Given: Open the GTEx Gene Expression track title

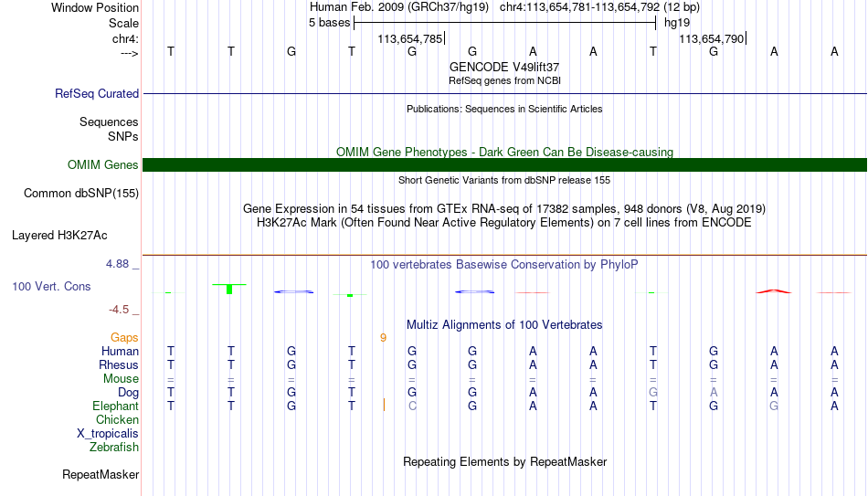Looking at the screenshot, I should point(504,208).
